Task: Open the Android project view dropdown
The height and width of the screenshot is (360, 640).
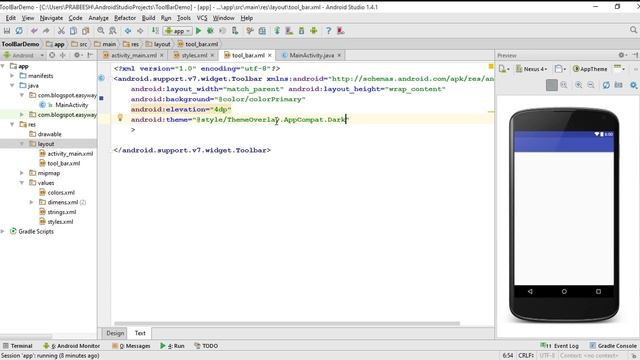Action: coord(23,55)
